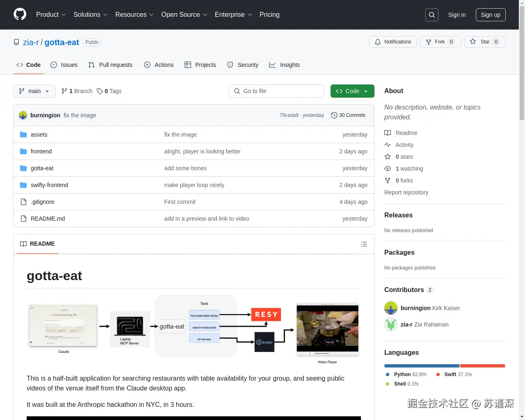
Task: Open the Pricing link in the header
Action: click(269, 15)
